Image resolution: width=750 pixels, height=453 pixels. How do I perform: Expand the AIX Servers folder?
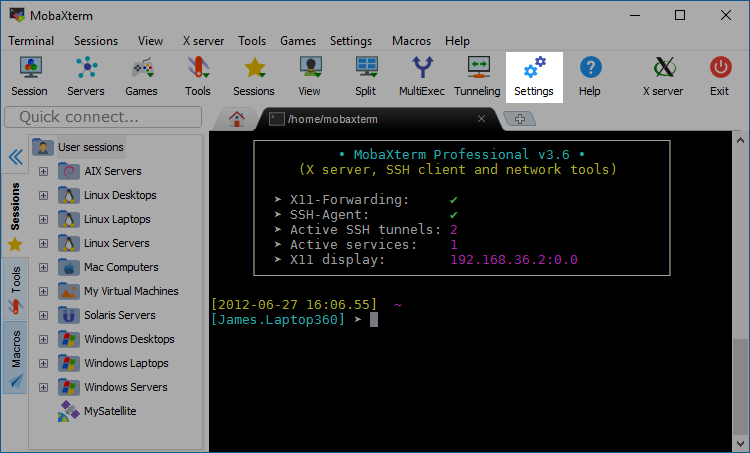click(x=43, y=171)
